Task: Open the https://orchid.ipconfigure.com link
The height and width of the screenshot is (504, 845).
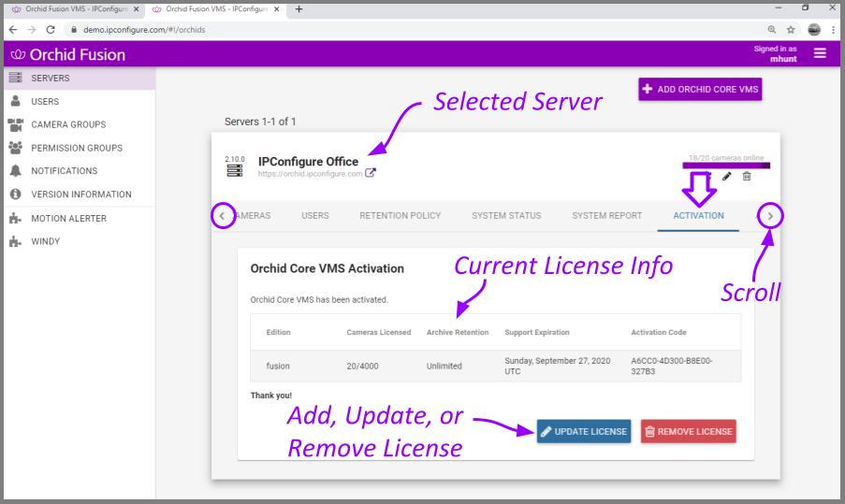Action: click(310, 174)
